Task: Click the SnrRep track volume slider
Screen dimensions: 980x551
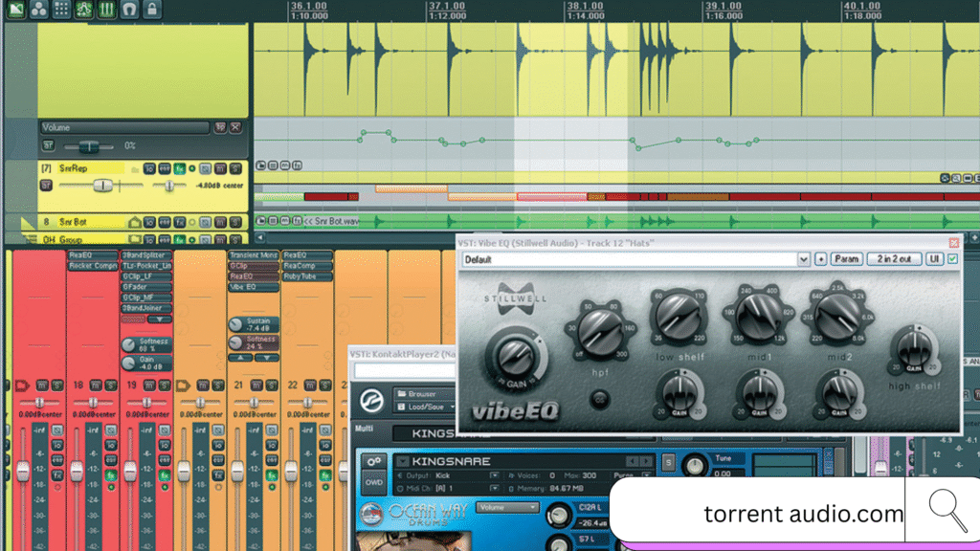Action: 103,185
